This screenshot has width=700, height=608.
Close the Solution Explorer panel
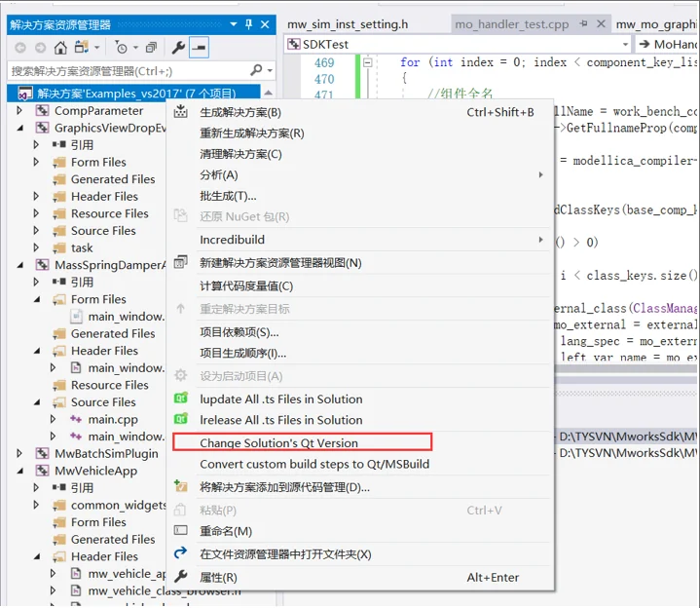pyautogui.click(x=265, y=24)
